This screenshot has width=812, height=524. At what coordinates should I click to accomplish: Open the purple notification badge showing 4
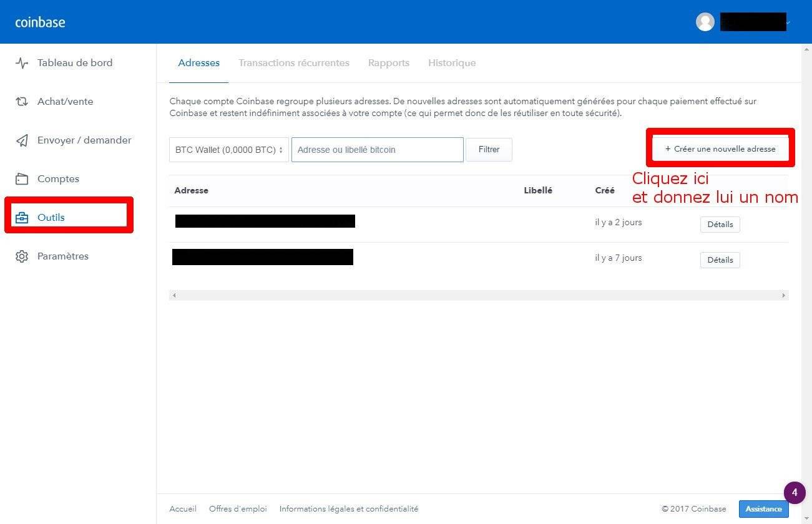795,492
